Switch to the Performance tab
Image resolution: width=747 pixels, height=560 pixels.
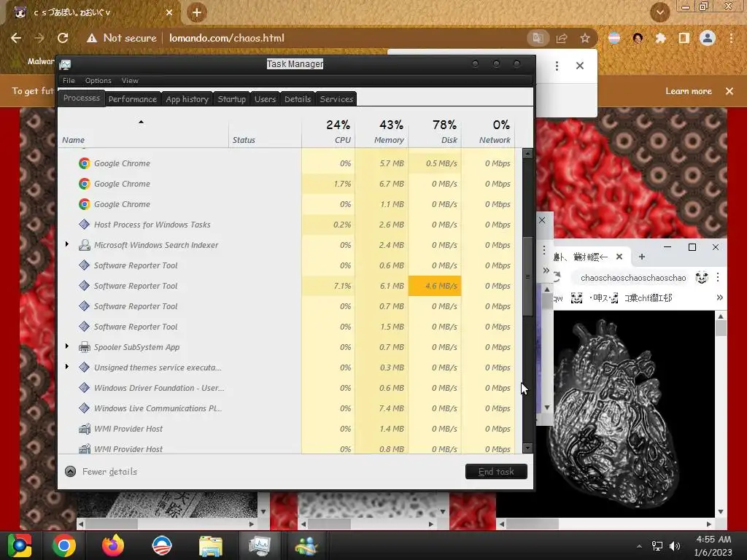coord(133,99)
